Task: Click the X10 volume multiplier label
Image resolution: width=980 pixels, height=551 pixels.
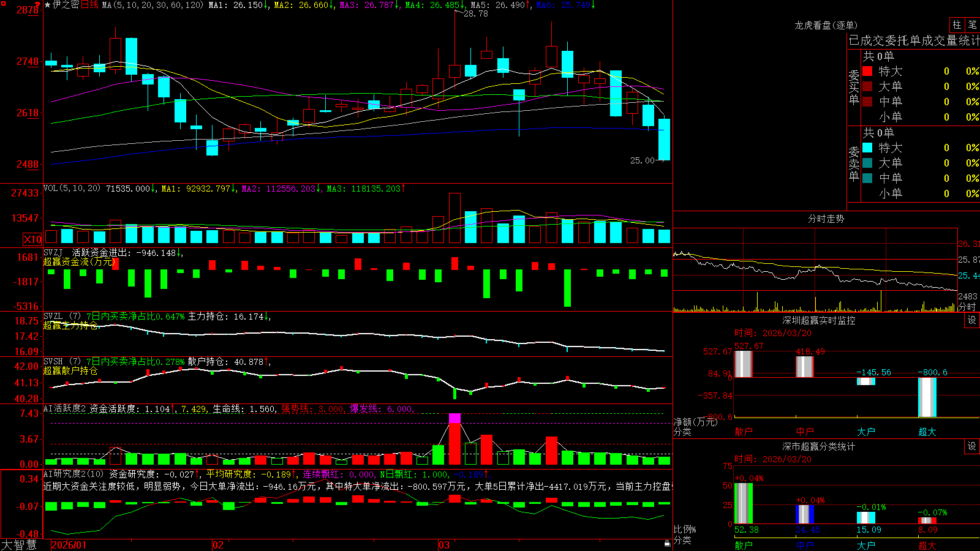Action: [x=32, y=239]
